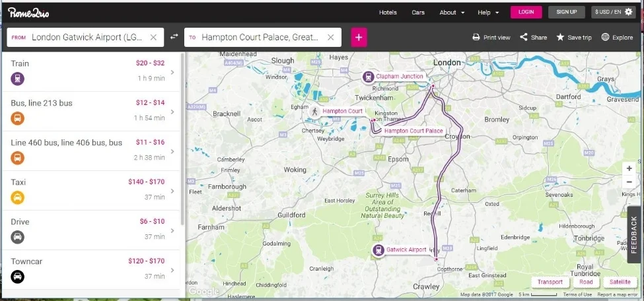Click the black Towncar icon
Viewport: 644px width, 301px height.
(x=18, y=277)
